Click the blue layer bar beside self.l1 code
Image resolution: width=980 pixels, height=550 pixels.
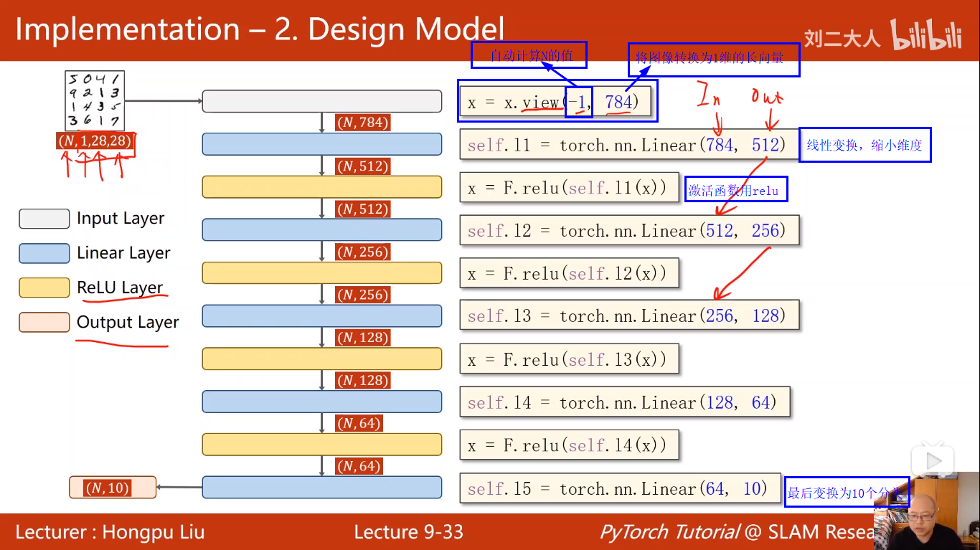pos(322,144)
